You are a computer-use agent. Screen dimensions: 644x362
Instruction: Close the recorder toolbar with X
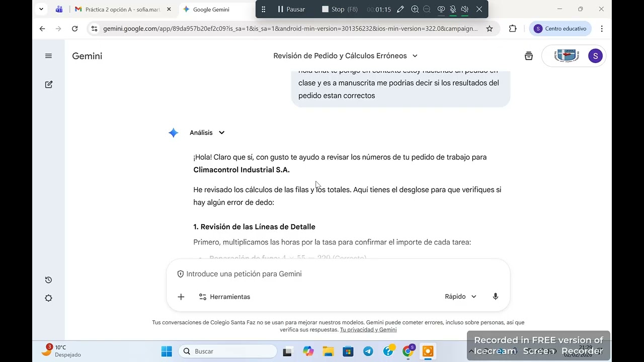point(479,9)
